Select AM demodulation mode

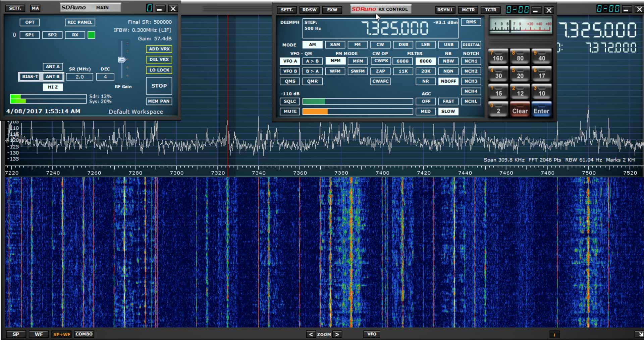(x=312, y=45)
